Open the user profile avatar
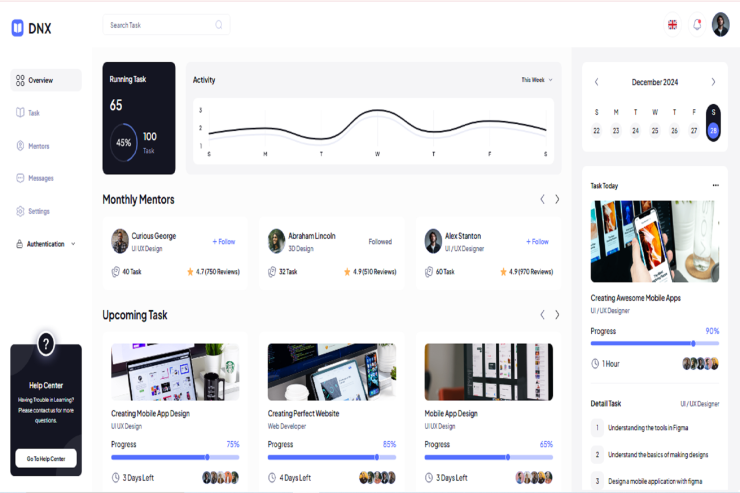This screenshot has width=740, height=493. (x=720, y=25)
